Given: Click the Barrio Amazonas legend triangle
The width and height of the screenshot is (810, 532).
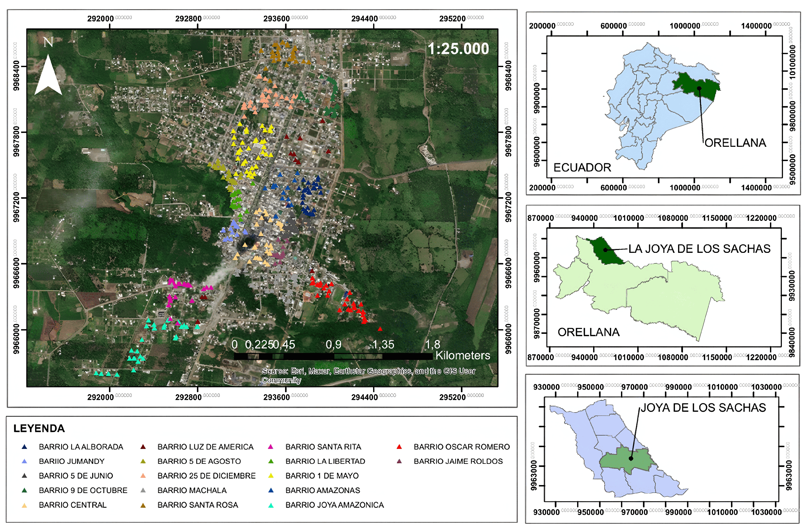Looking at the screenshot, I should 271,490.
